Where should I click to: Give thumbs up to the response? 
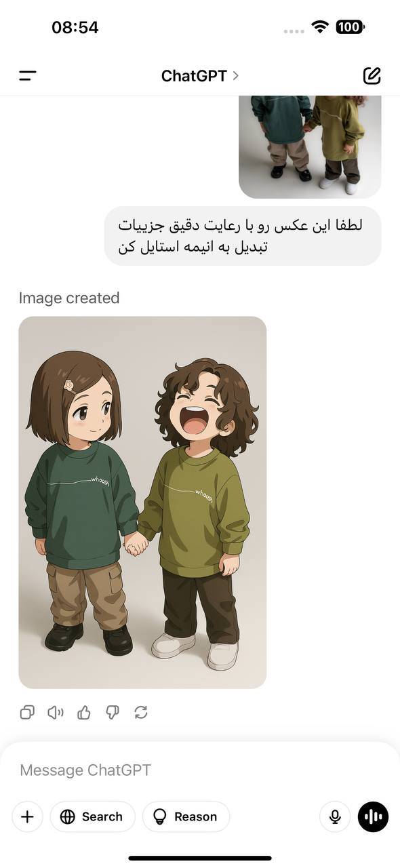coord(84,712)
